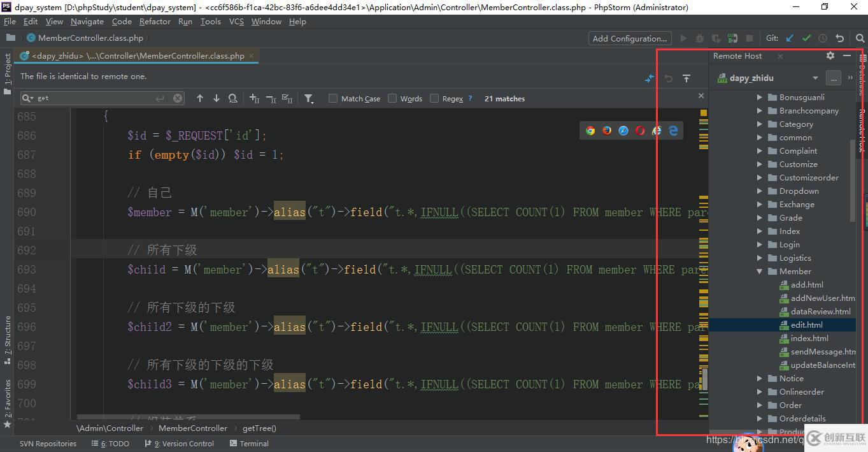The height and width of the screenshot is (452, 868).
Task: Enable Match Case checkbox
Action: coord(332,98)
